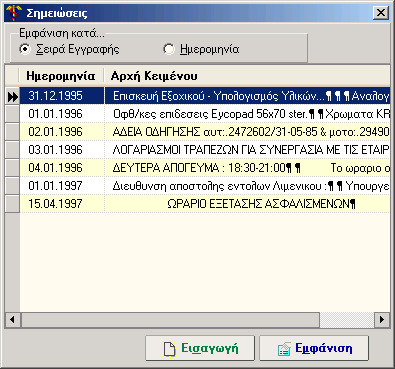The width and height of the screenshot is (395, 369).
Task: Click the current row arrow indicator
Action: tap(13, 97)
